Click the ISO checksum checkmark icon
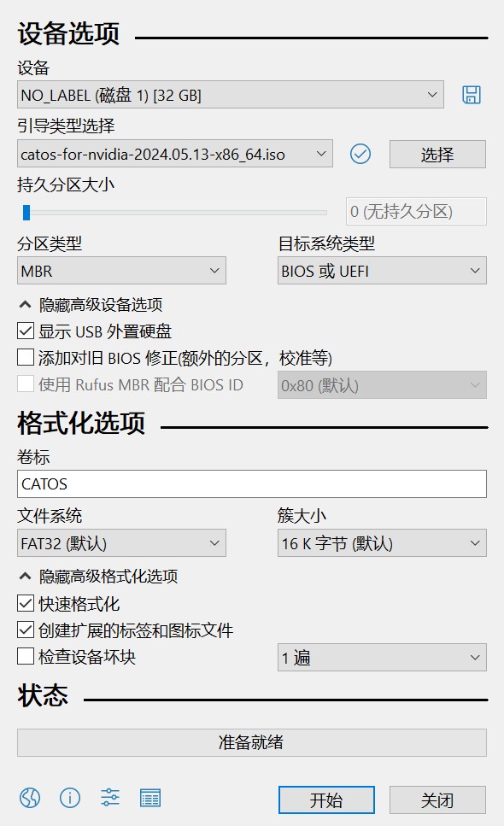 click(x=360, y=154)
